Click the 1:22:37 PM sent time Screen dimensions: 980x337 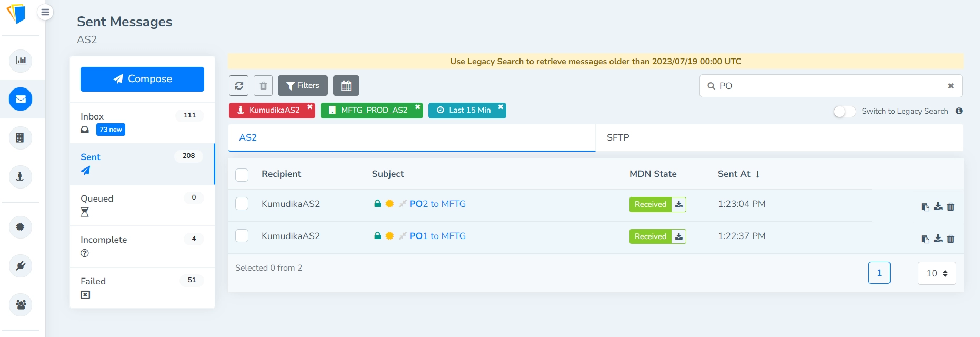tap(742, 236)
